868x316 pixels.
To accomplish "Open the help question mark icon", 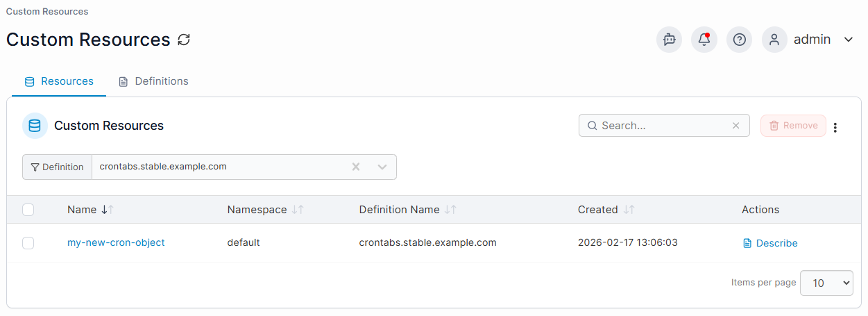I will coord(740,40).
